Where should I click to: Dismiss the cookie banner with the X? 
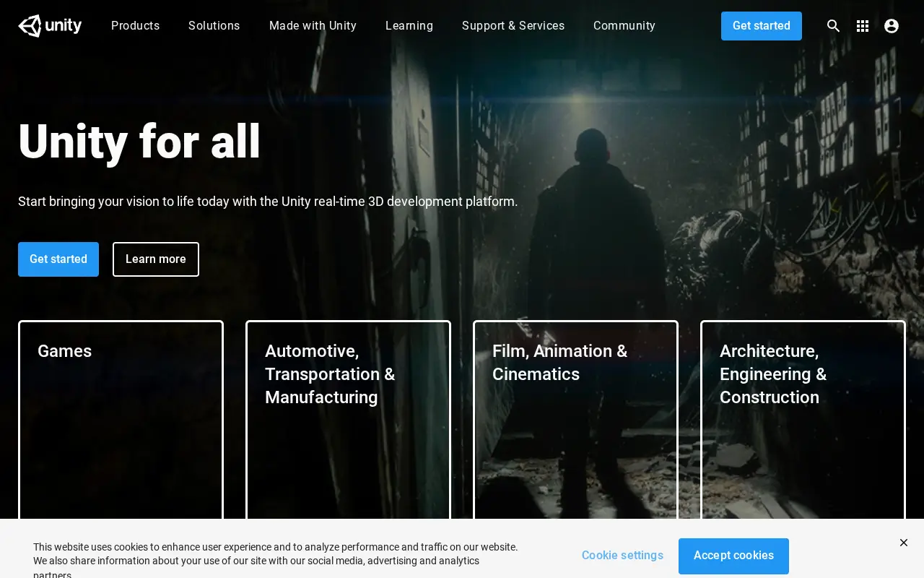click(904, 543)
